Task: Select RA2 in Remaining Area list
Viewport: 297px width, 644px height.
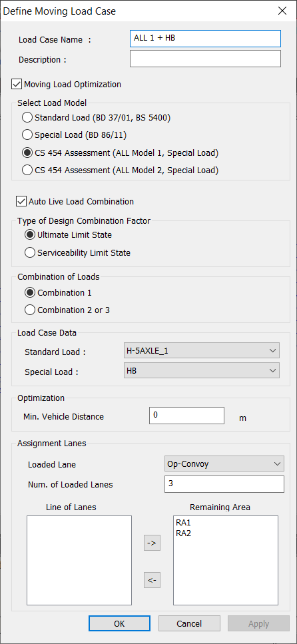Action: 182,533
